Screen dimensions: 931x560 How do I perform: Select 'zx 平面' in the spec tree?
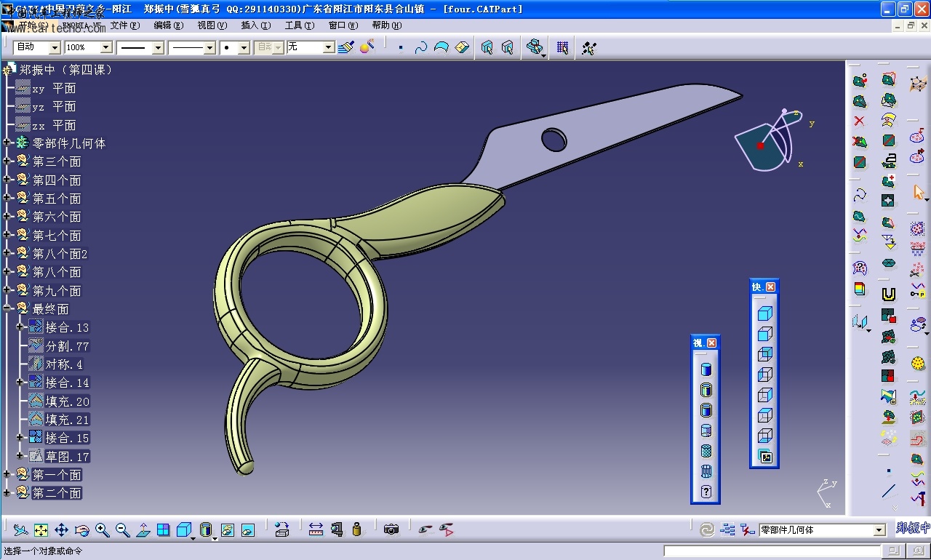pyautogui.click(x=54, y=125)
